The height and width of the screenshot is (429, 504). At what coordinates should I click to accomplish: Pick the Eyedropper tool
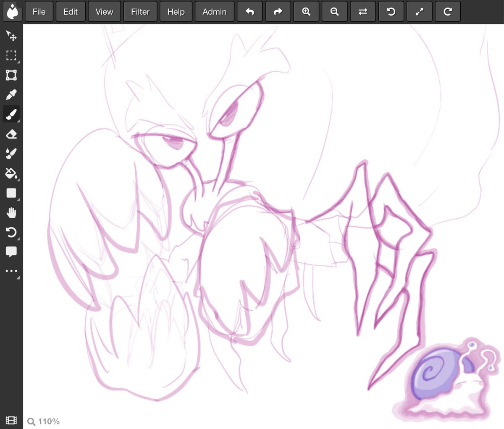(x=11, y=94)
